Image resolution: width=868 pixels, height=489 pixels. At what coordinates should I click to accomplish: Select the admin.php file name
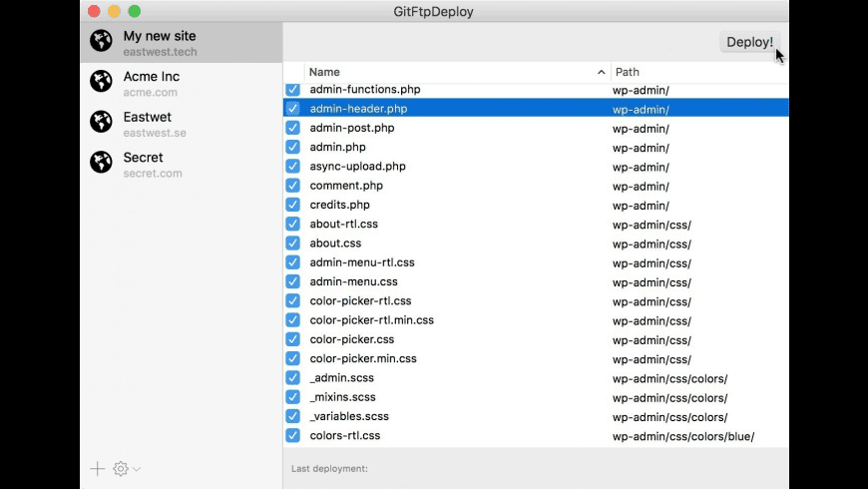(337, 148)
